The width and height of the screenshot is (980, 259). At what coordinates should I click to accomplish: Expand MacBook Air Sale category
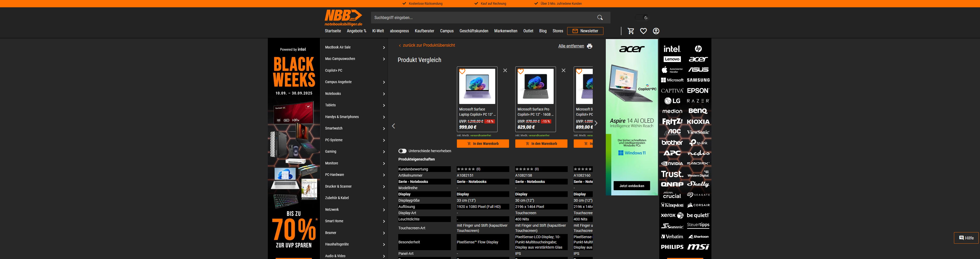[384, 47]
